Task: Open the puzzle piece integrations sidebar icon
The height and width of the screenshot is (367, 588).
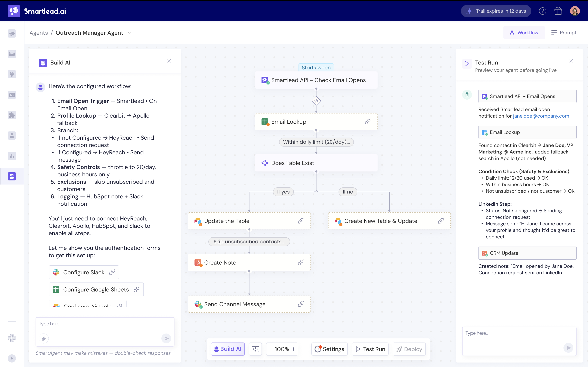Action: [12, 115]
